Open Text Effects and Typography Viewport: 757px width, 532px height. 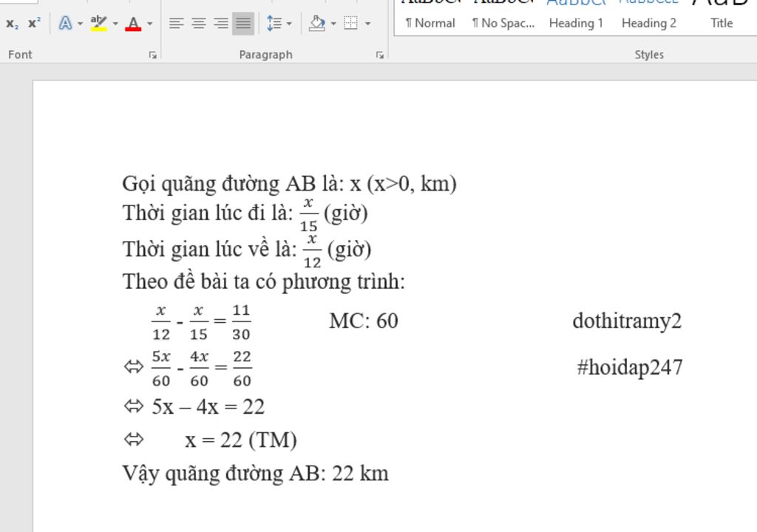(65, 23)
